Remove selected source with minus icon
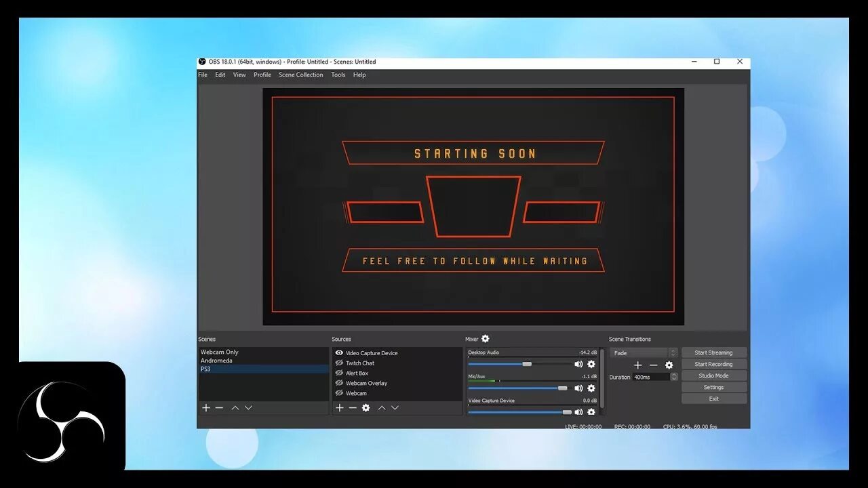Image resolution: width=868 pixels, height=488 pixels. pos(353,407)
